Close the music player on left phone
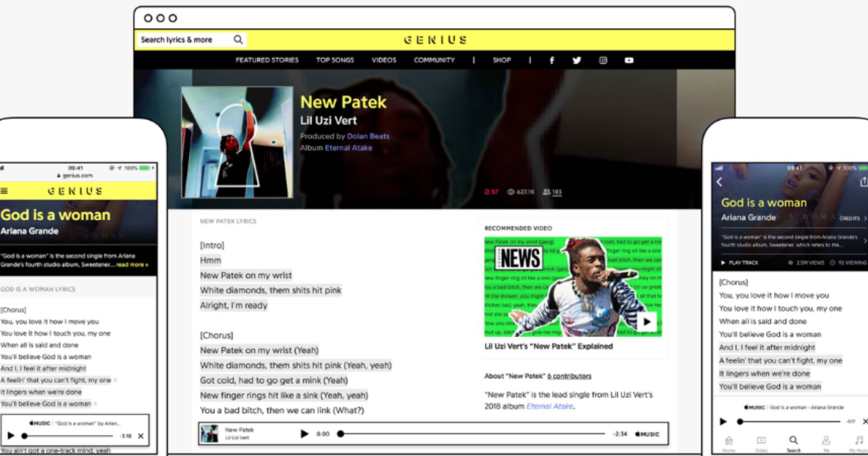The width and height of the screenshot is (868, 456). click(141, 436)
